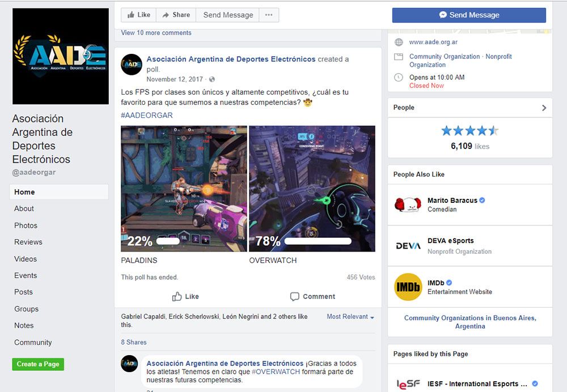Open the IMDb page link
567x392 pixels.
[x=435, y=283]
